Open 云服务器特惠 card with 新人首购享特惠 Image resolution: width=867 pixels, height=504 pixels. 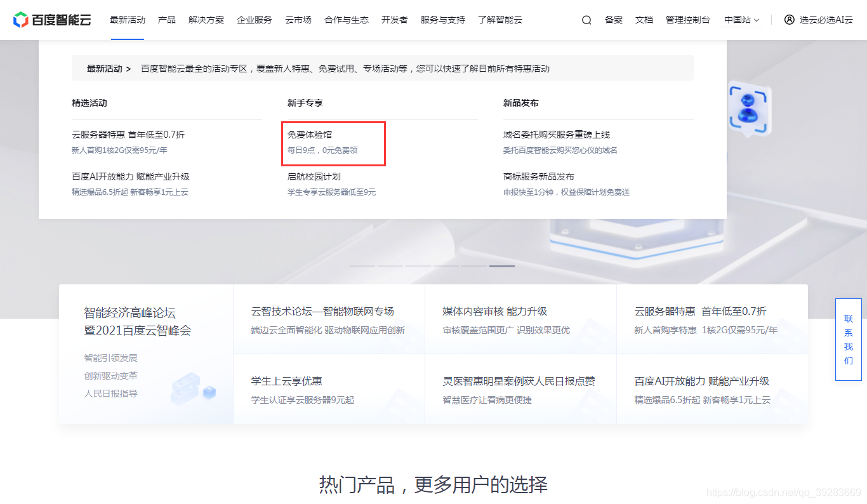712,319
